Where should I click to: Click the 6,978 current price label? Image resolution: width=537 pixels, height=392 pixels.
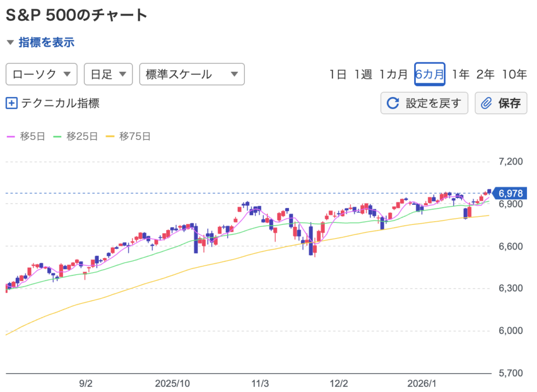510,193
